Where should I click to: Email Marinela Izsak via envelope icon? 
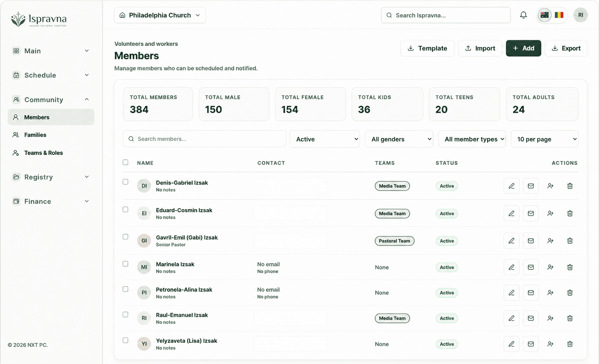[531, 267]
